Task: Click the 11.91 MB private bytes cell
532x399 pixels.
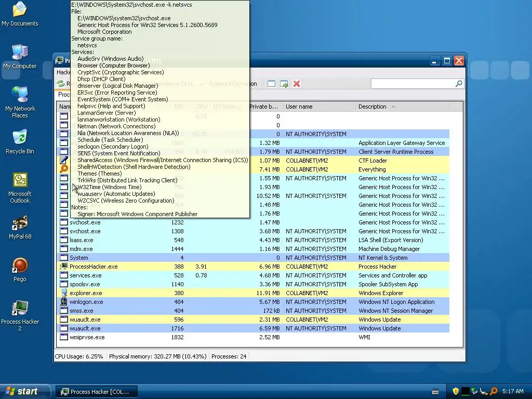Action: (268, 293)
